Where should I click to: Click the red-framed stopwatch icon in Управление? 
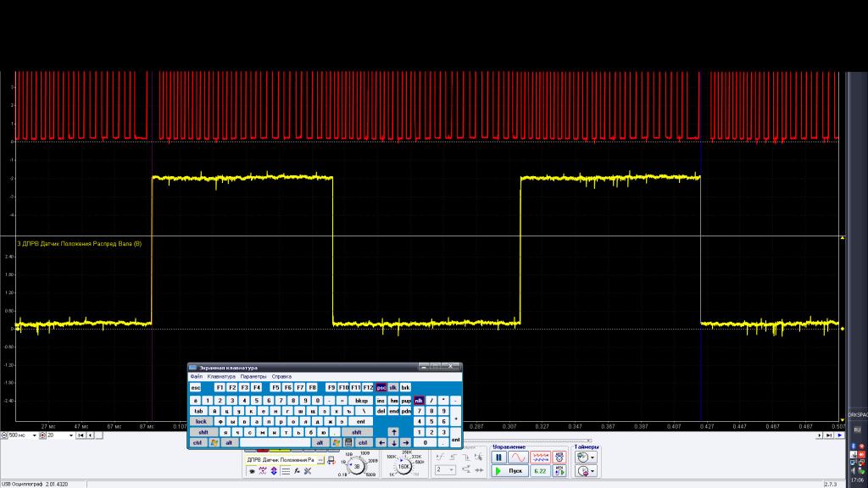[559, 457]
